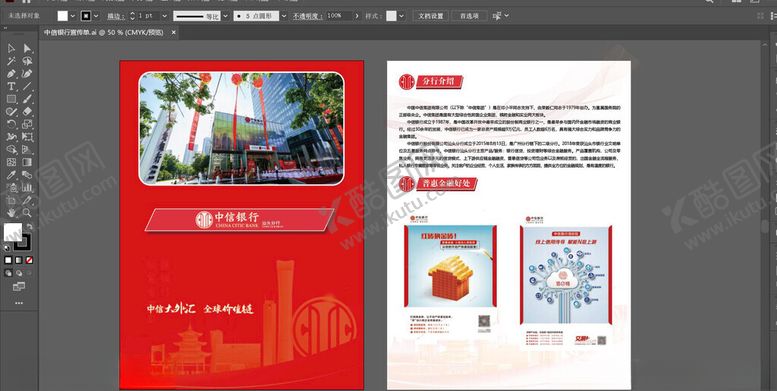Open Edit Toolbar three-dots menu

[x=18, y=302]
